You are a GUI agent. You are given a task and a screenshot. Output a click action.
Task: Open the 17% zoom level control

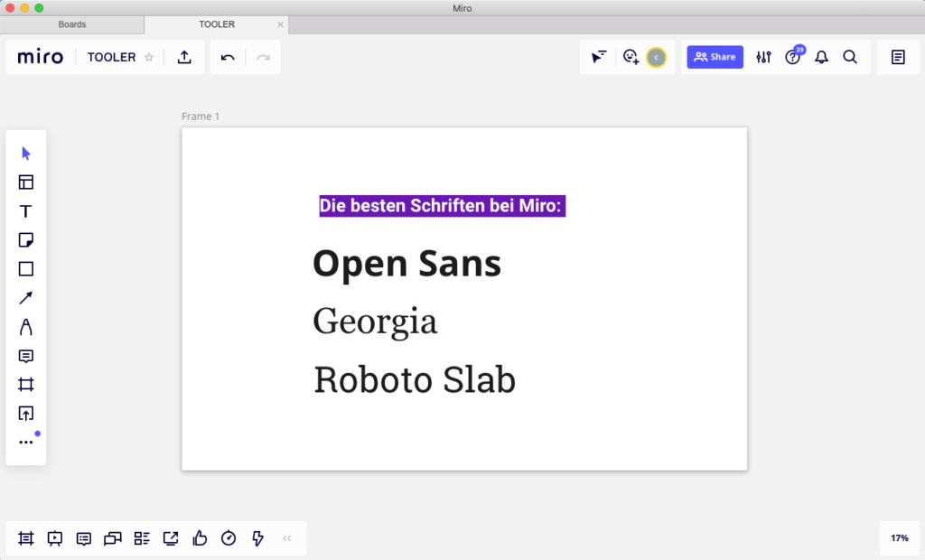click(900, 538)
